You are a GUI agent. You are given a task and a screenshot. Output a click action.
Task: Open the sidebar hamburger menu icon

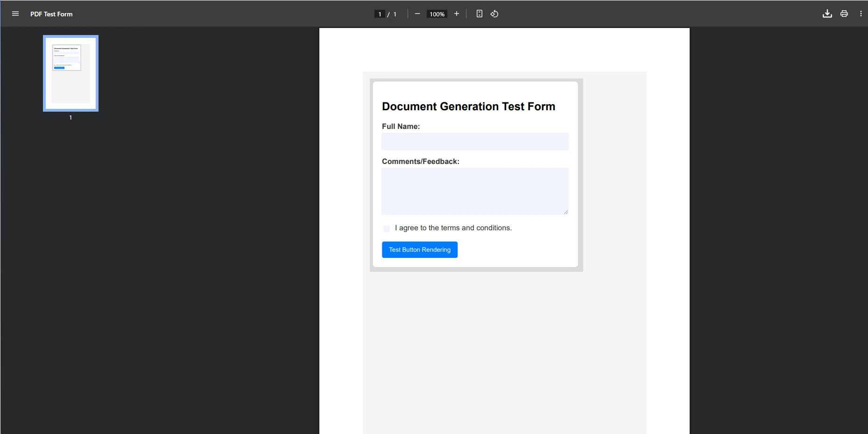pos(15,14)
